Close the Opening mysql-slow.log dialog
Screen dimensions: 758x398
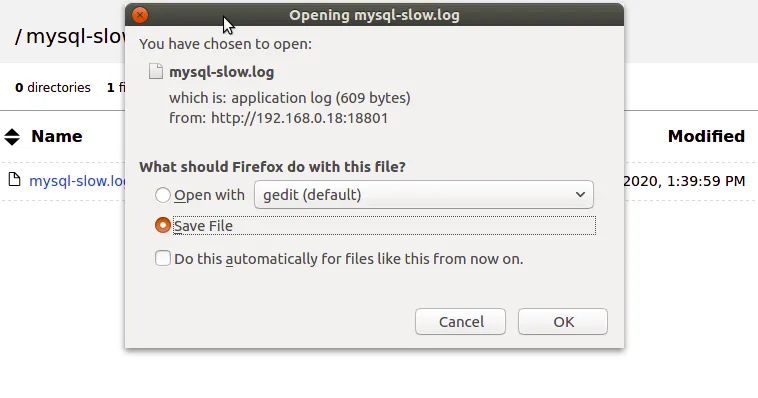[x=140, y=15]
